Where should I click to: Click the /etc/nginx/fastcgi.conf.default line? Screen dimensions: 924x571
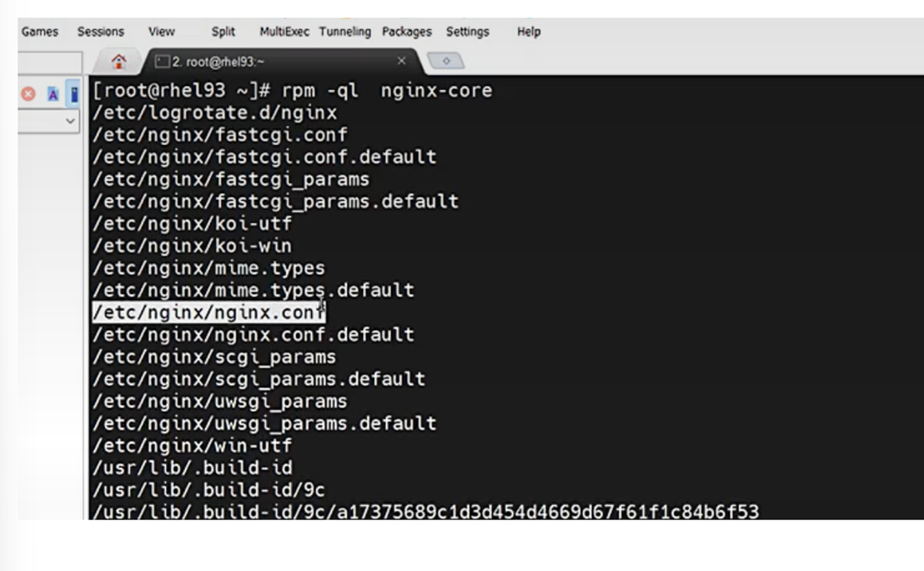[264, 158]
